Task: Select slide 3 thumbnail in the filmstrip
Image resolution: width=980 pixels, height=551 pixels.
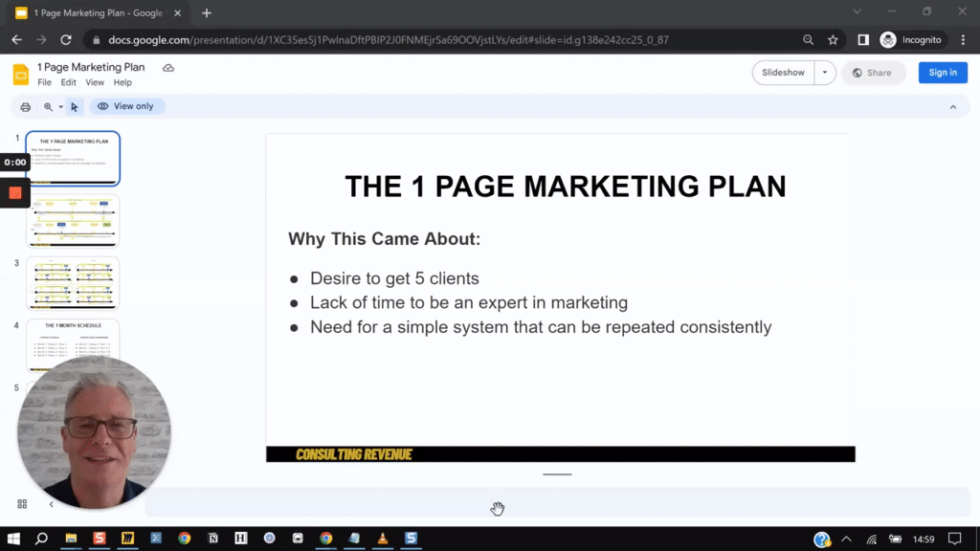Action: tap(74, 284)
